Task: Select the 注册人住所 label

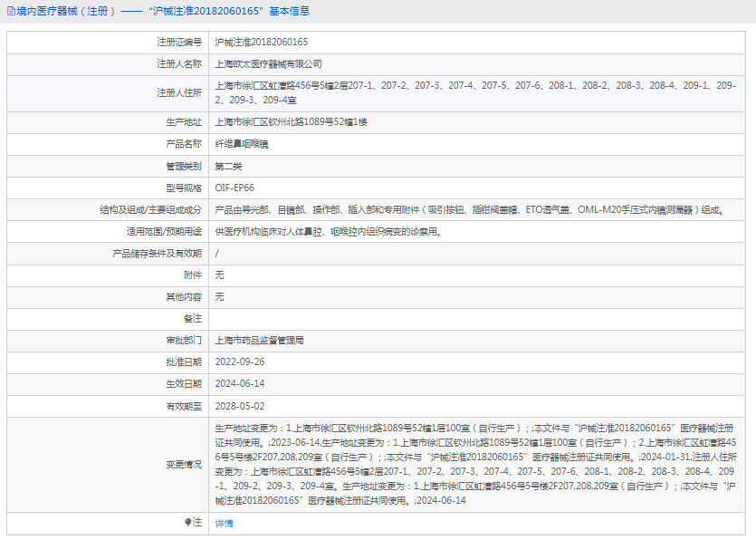Action: click(x=179, y=92)
